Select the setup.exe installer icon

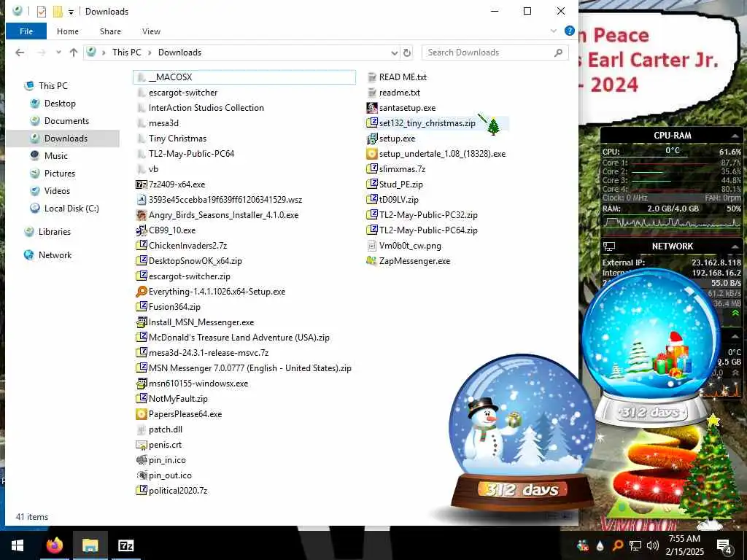(372, 139)
